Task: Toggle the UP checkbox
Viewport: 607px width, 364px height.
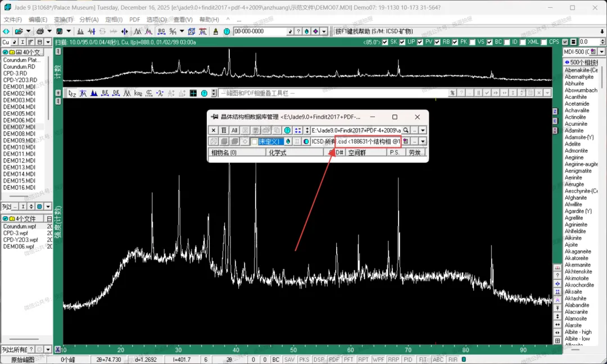Action: 402,42
